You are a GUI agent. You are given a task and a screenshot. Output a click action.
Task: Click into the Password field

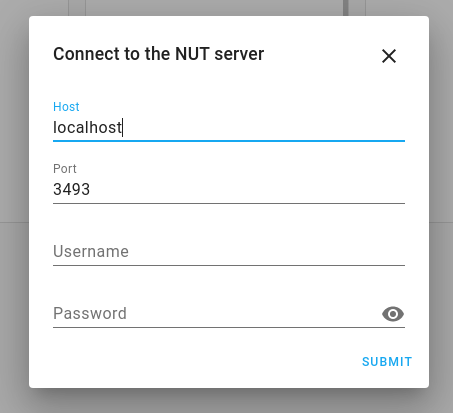tap(217, 313)
